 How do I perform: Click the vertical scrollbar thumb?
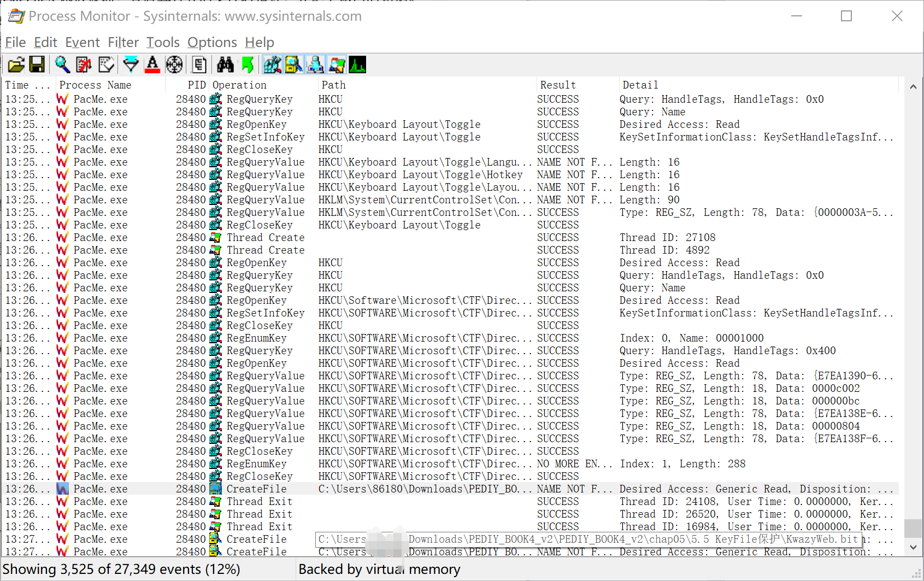913,529
